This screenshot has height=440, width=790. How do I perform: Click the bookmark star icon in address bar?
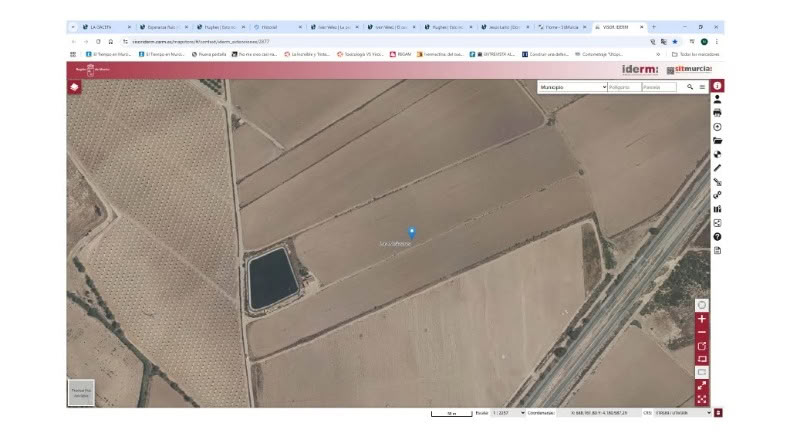675,42
